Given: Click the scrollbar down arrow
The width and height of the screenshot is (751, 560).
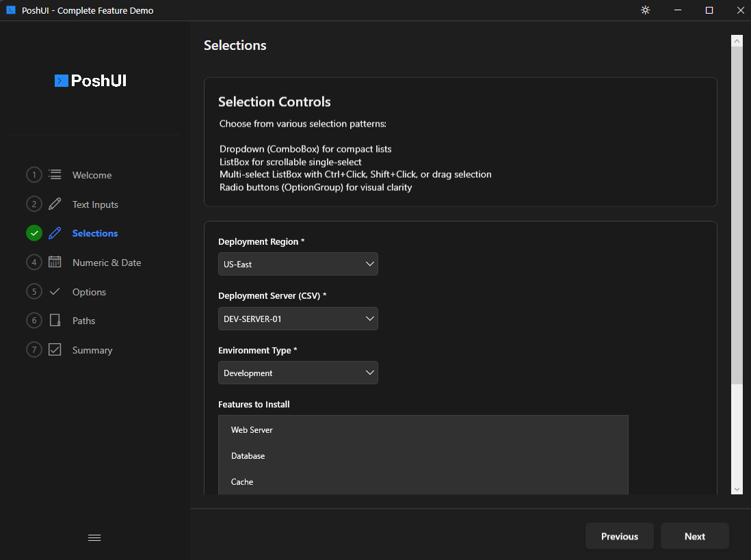Looking at the screenshot, I should coord(737,489).
